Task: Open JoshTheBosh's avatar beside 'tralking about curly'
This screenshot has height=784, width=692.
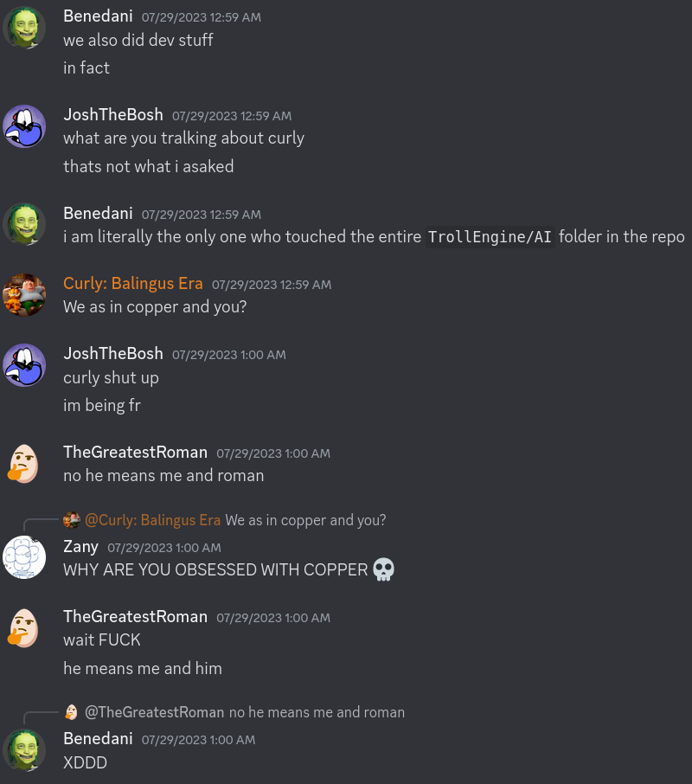Action: [24, 126]
